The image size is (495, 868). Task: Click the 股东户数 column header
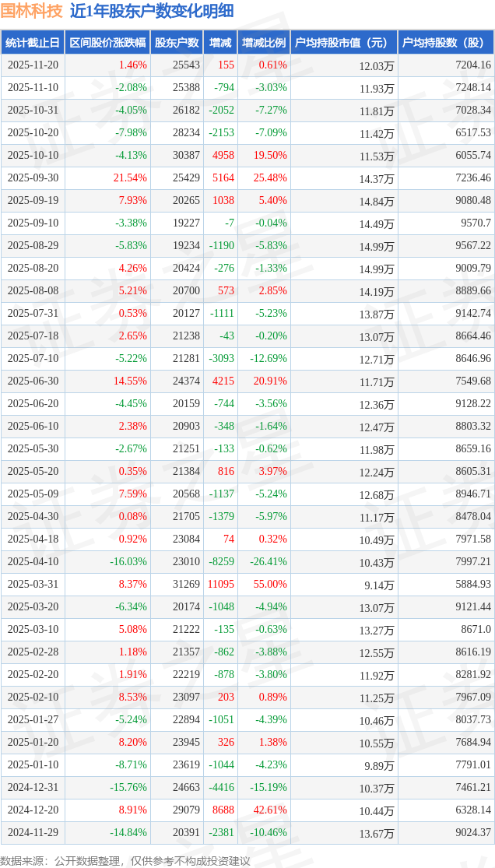[x=177, y=43]
